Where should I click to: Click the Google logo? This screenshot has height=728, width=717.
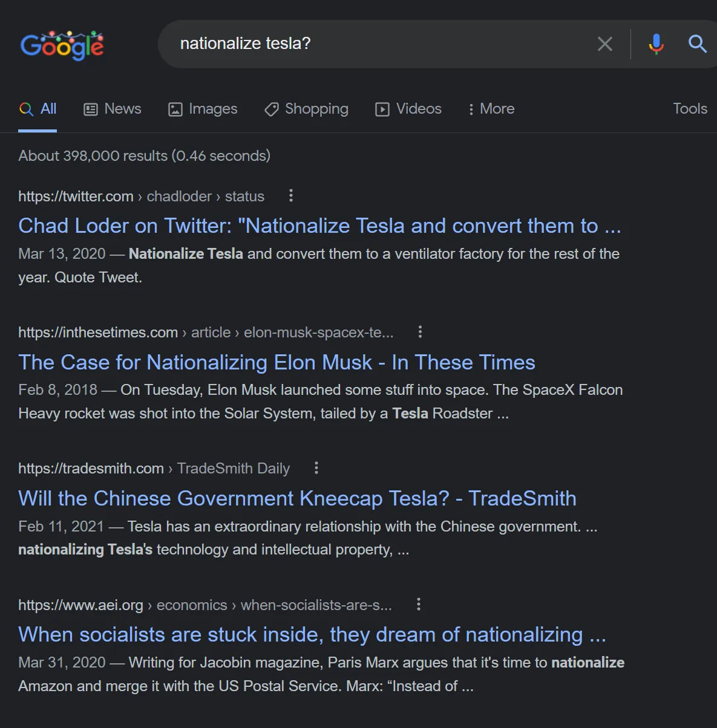(62, 45)
